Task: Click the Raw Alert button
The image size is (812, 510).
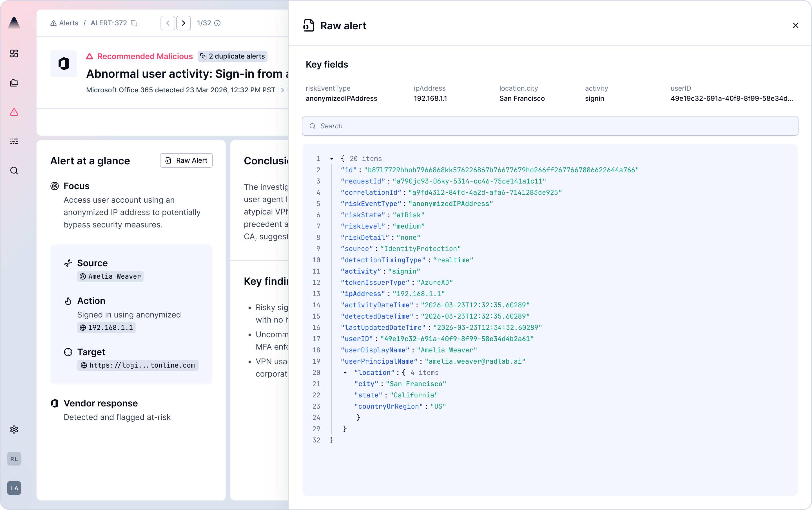Action: coord(186,160)
